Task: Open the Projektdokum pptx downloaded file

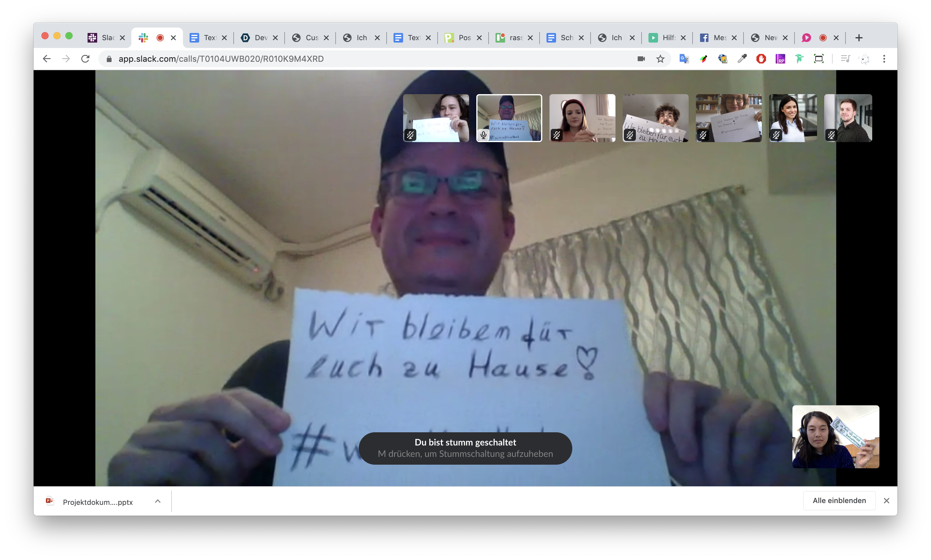Action: (x=97, y=502)
